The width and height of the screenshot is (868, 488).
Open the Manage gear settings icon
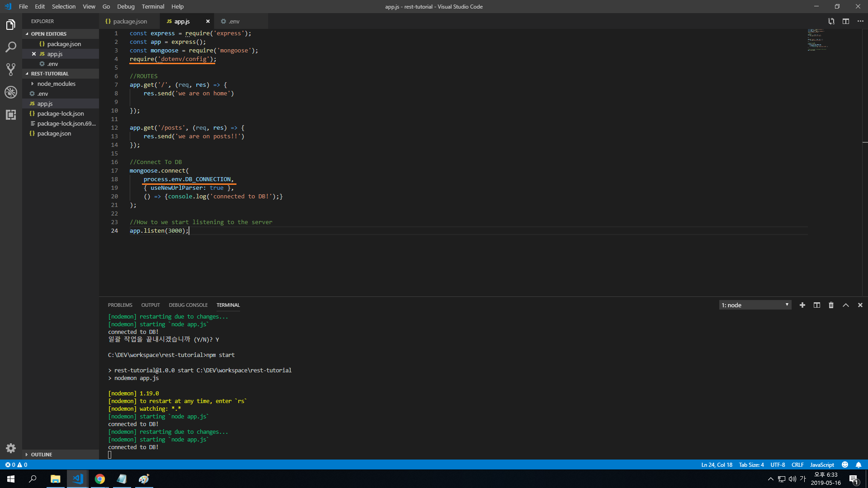11,448
